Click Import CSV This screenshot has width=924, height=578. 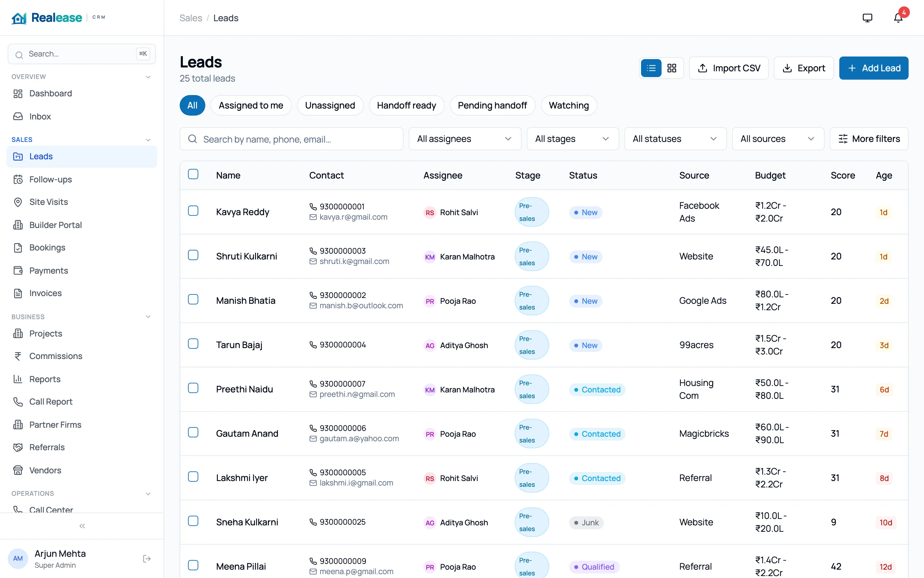[729, 68]
